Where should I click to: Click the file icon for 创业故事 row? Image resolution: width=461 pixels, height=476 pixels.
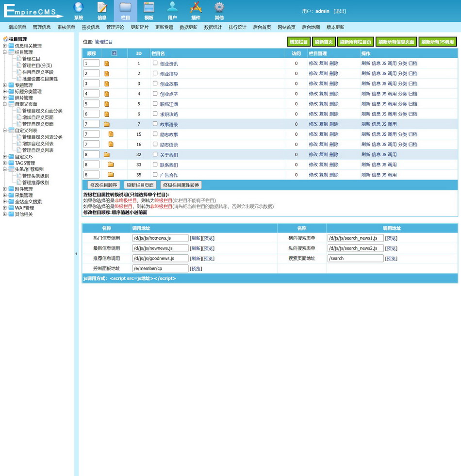click(x=107, y=84)
